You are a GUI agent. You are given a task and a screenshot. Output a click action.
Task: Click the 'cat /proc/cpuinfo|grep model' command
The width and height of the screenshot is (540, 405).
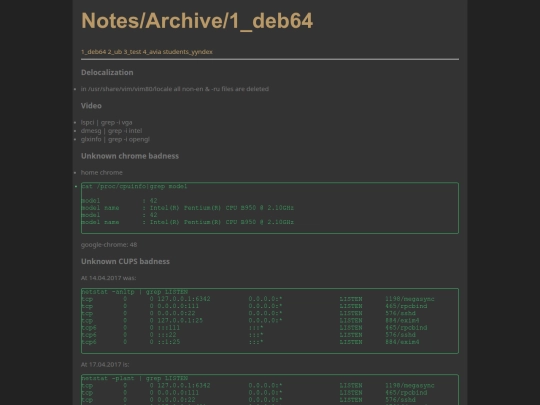click(134, 186)
